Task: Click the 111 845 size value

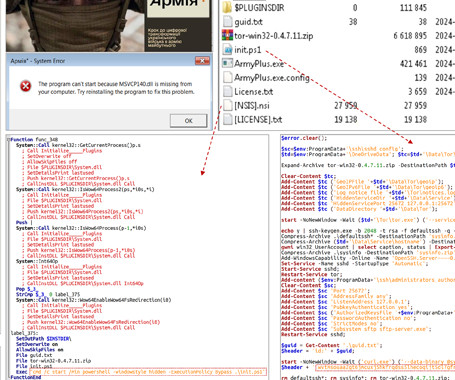Action: (x=413, y=7)
